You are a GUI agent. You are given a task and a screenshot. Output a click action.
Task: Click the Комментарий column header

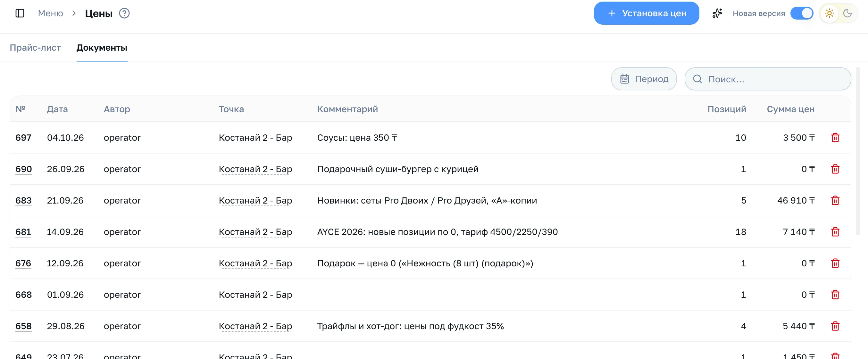tap(347, 109)
